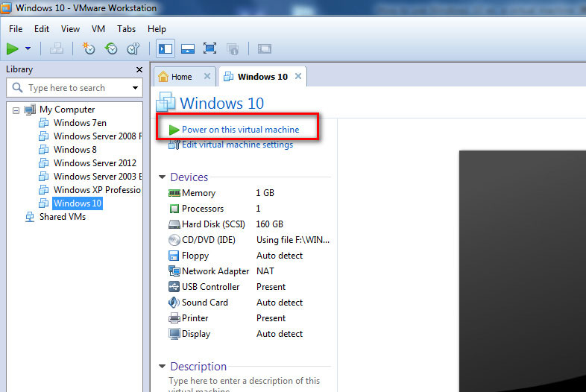Click the console view toolbar icon

265,48
